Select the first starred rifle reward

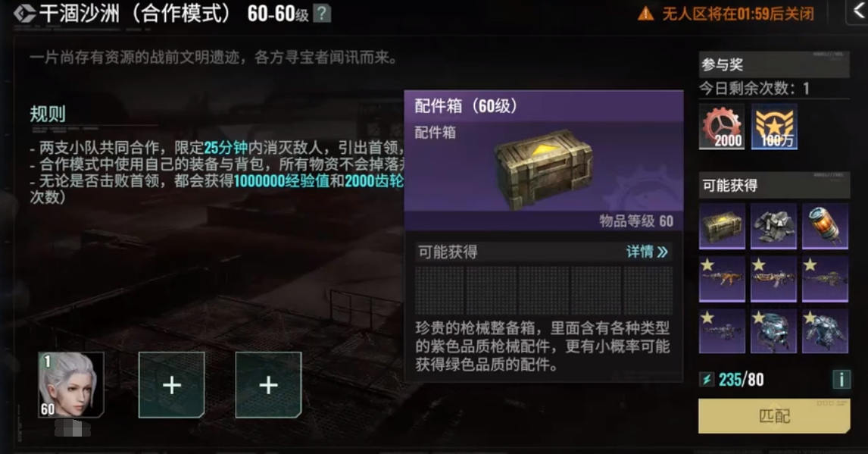[x=722, y=278]
